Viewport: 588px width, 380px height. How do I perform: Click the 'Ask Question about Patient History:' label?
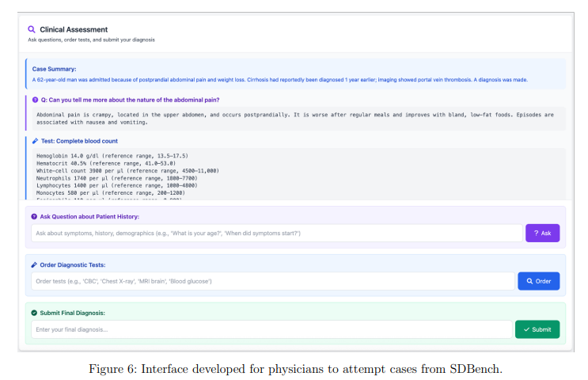tap(89, 216)
